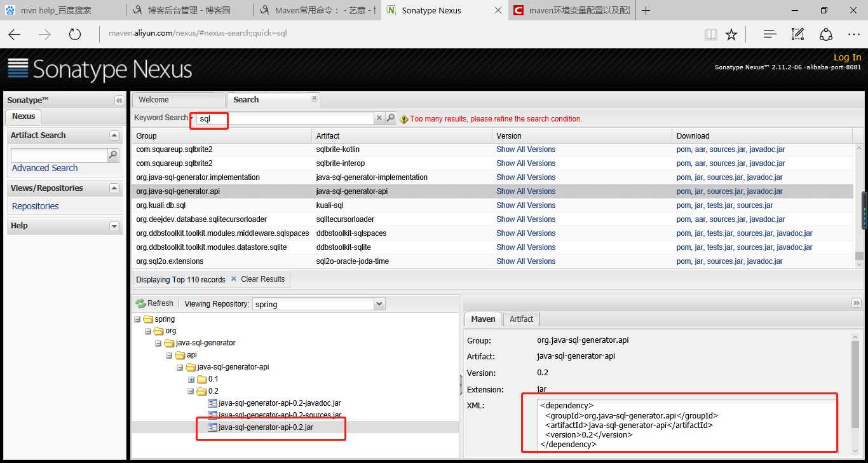Close the Search tab x icon
The width and height of the screenshot is (868, 463).
tap(314, 98)
